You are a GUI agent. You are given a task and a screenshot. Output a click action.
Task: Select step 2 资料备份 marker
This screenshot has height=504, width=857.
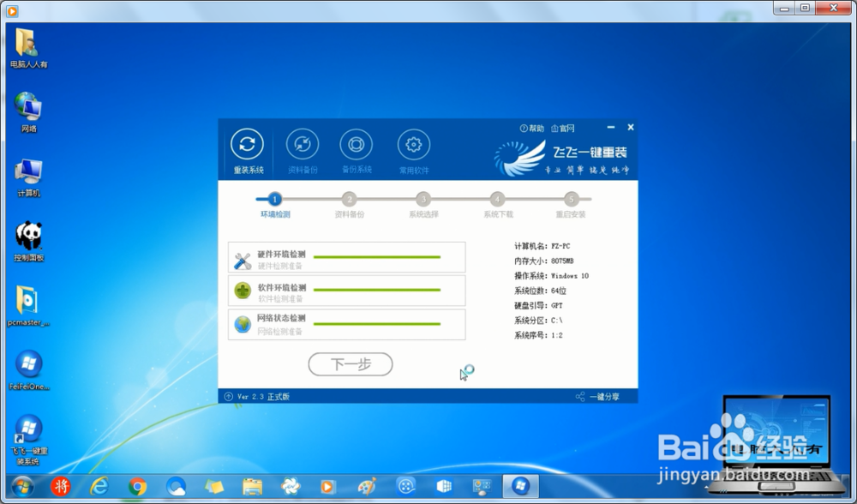(x=350, y=199)
